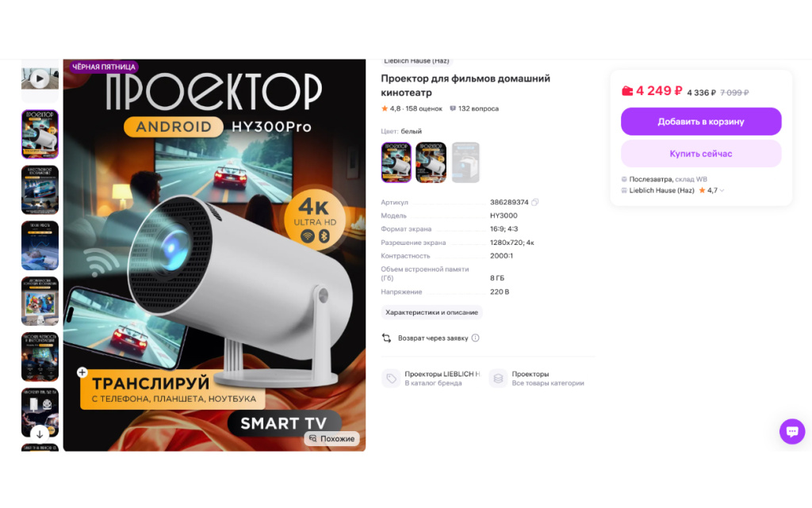Open Проекторы LIEBLICH brand catalog
812x508 pixels.
(431, 378)
